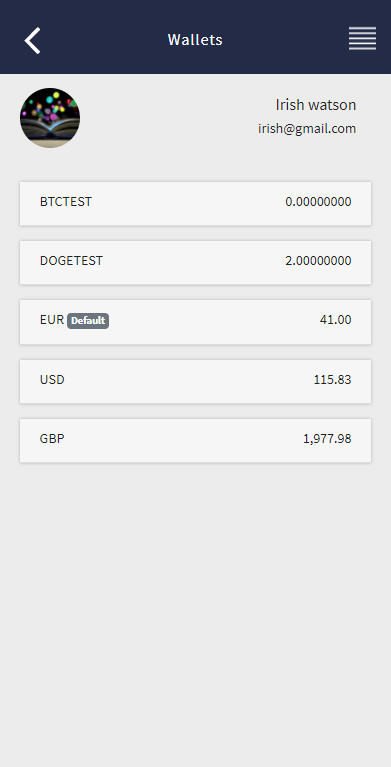The height and width of the screenshot is (767, 391).
Task: Click the Wallets page title
Action: (x=195, y=40)
